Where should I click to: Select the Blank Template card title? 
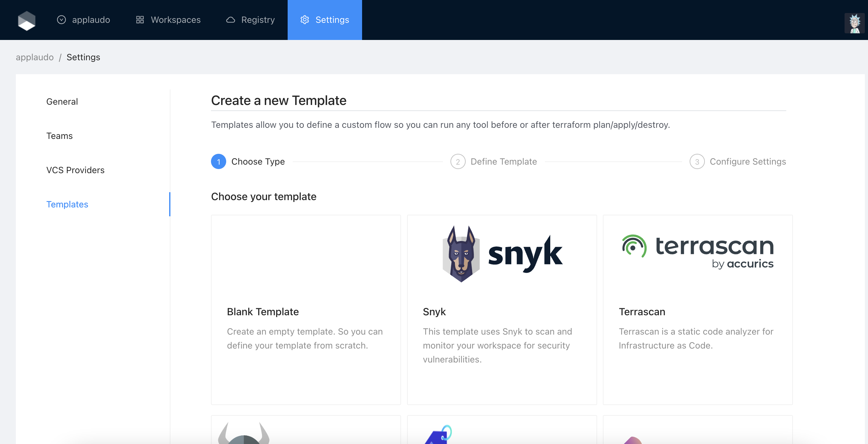coord(263,312)
